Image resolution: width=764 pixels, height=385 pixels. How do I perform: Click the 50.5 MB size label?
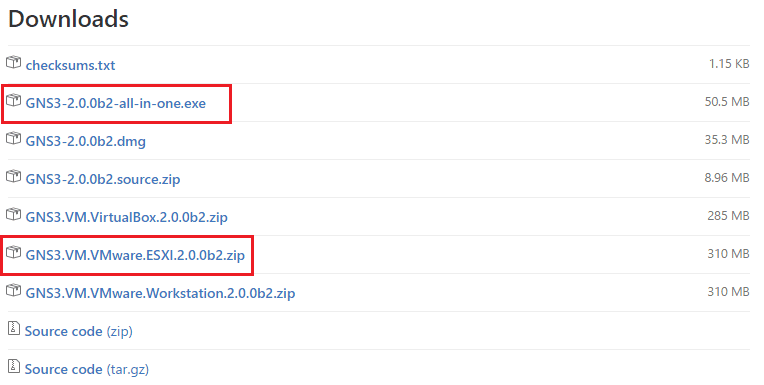726,101
